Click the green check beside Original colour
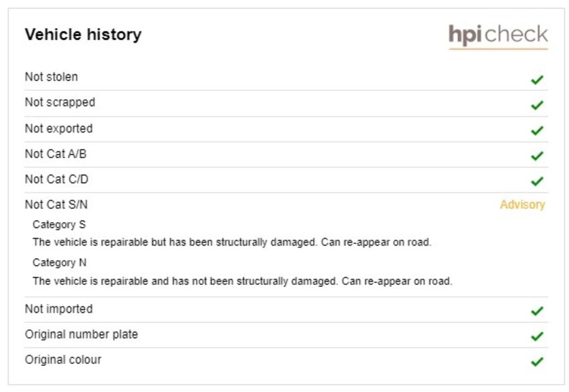 [537, 361]
